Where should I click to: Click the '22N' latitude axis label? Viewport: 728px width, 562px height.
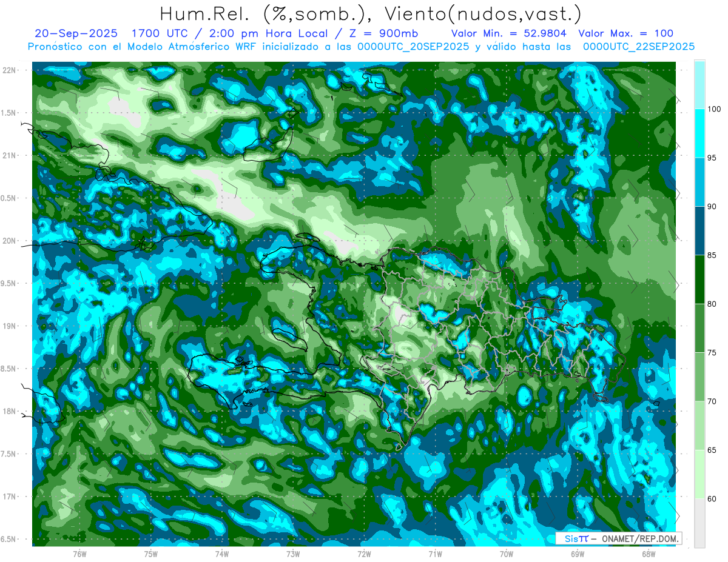9,70
